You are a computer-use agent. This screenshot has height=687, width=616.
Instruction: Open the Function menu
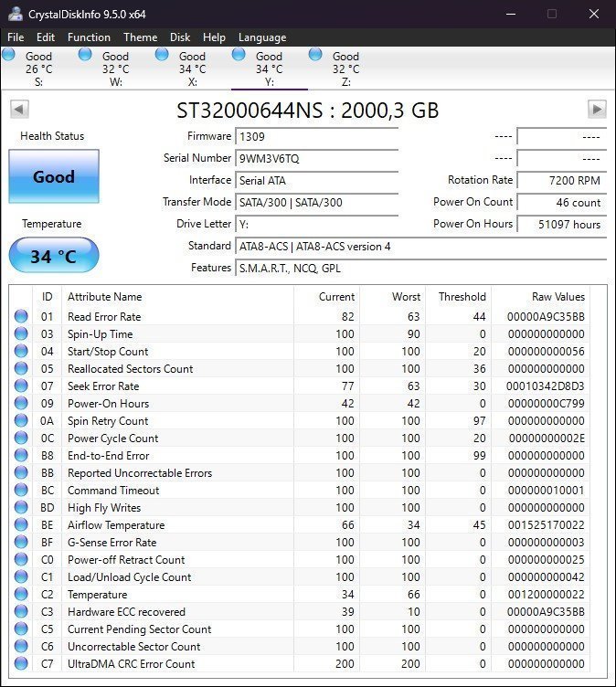coord(89,37)
